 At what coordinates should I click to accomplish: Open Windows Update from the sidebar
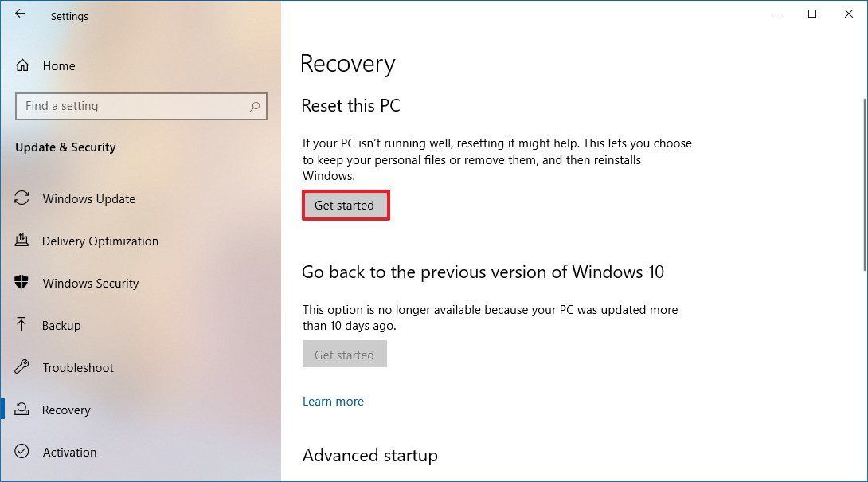coord(88,199)
